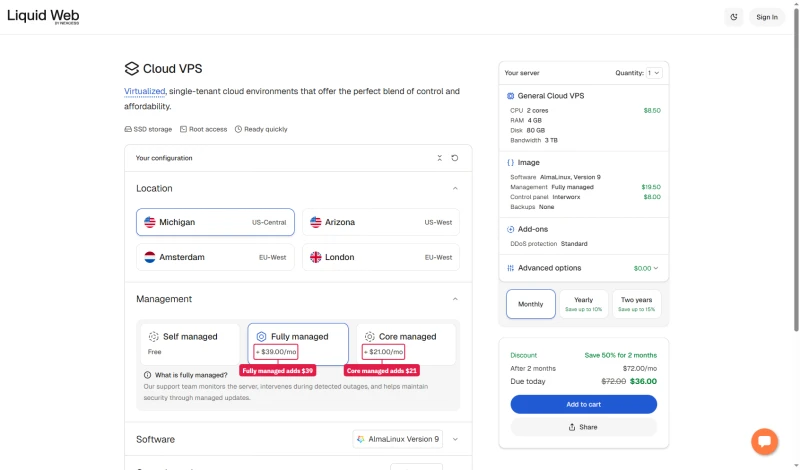Switch billing to Two years
The height and width of the screenshot is (470, 800).
637,304
